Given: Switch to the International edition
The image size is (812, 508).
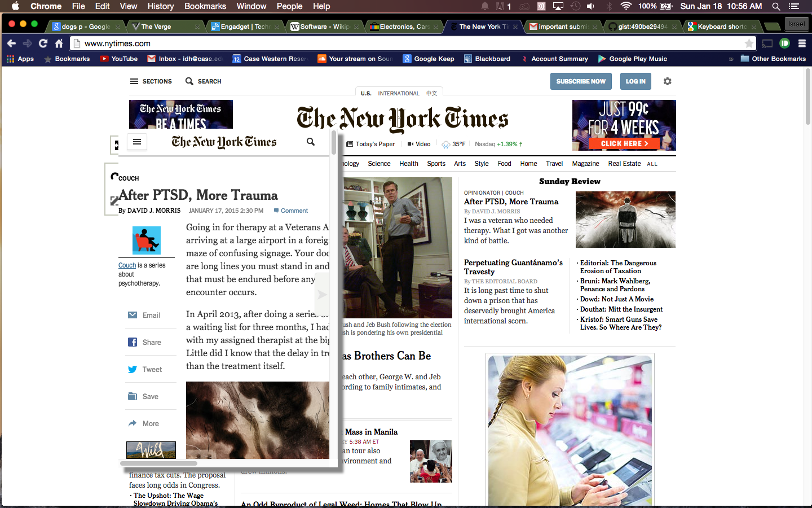Looking at the screenshot, I should [399, 93].
